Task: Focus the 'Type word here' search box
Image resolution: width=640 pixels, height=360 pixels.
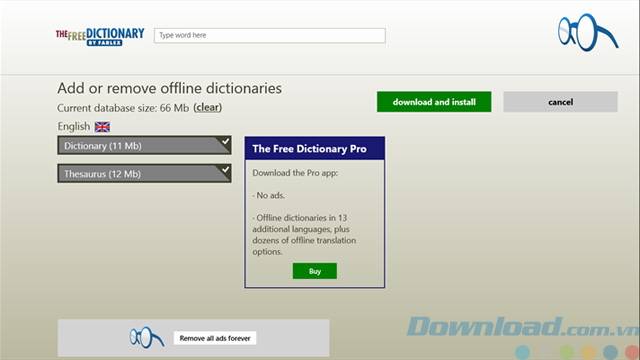Action: click(270, 36)
